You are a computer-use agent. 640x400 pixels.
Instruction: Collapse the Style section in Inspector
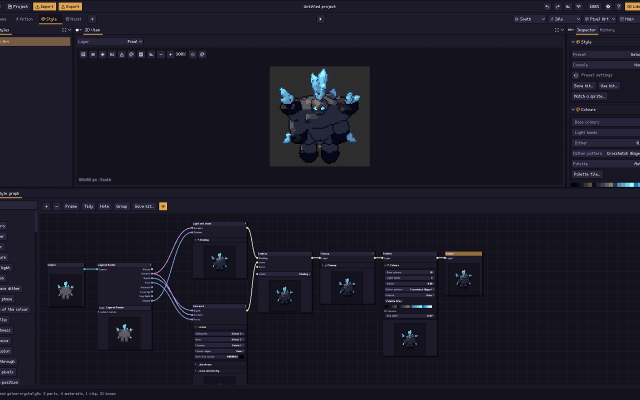[573, 42]
